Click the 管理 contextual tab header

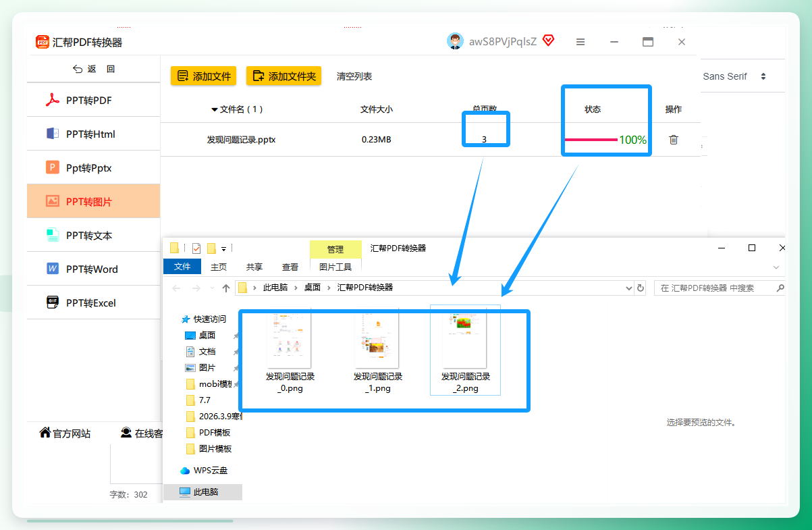click(335, 249)
